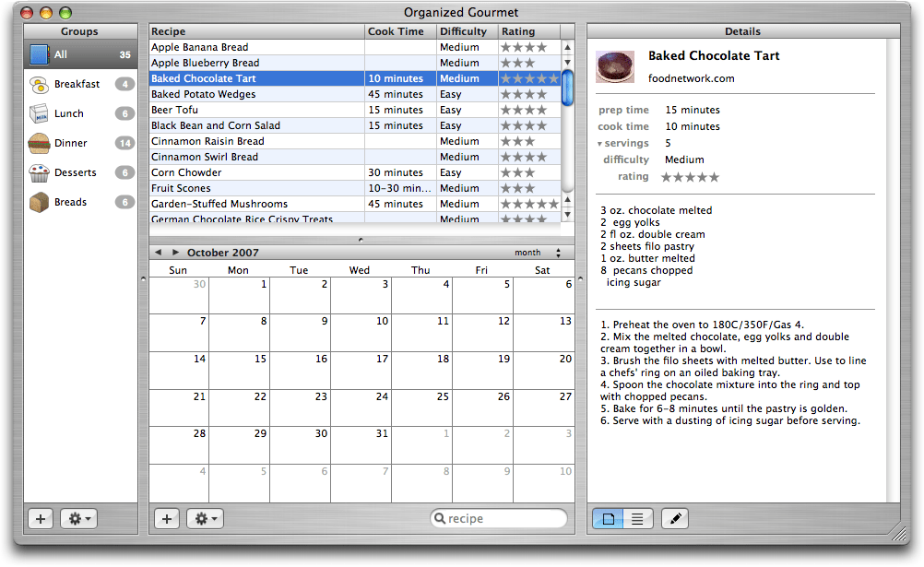The height and width of the screenshot is (567, 924).
Task: Select Garden-Stuffed Mushrooms recipe row
Action: click(x=355, y=204)
